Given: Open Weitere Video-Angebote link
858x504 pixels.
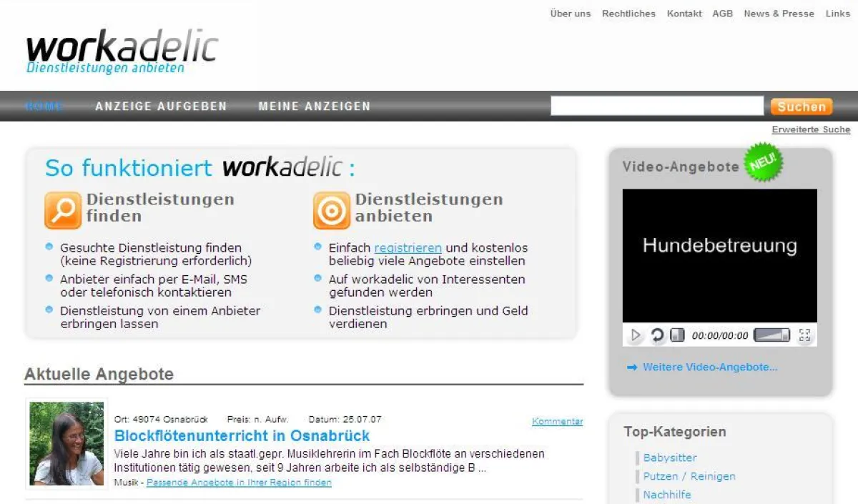Looking at the screenshot, I should (710, 367).
